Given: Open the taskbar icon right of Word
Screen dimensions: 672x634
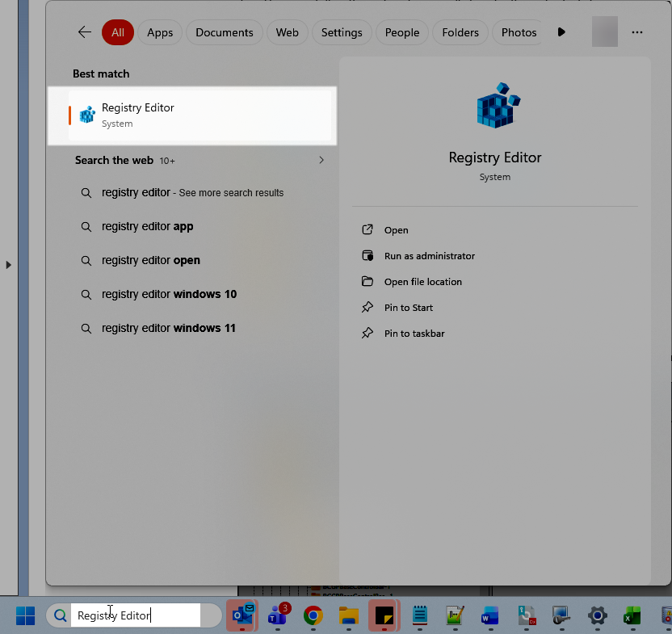Looking at the screenshot, I should [527, 615].
